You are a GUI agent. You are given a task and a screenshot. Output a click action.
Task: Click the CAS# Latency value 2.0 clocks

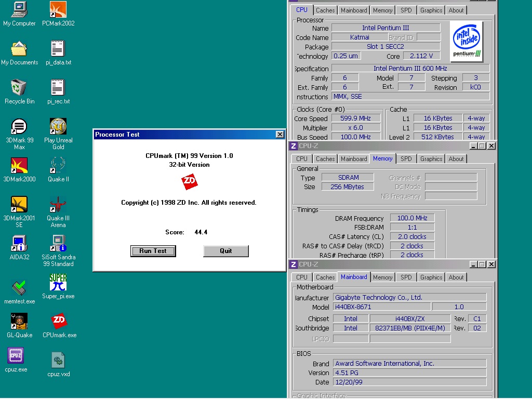tap(412, 236)
